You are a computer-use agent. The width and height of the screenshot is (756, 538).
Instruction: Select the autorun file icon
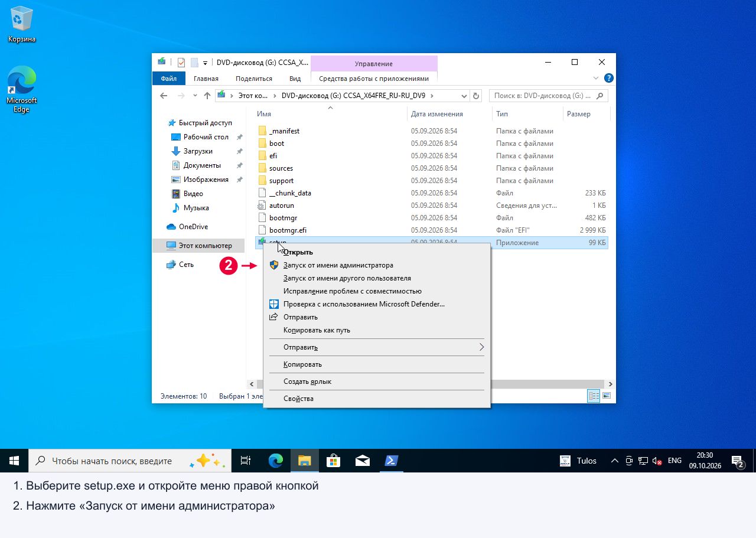(x=262, y=206)
